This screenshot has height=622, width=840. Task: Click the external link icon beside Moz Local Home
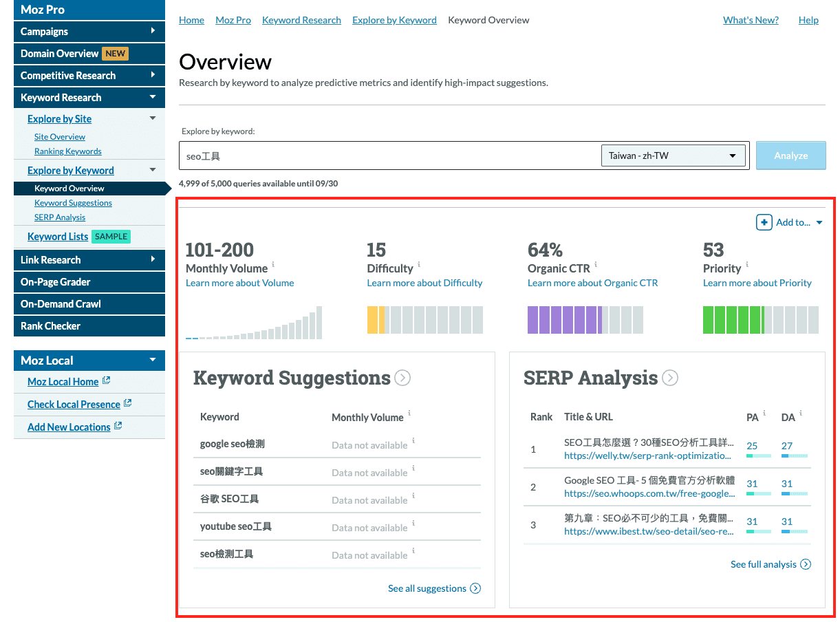(x=107, y=380)
